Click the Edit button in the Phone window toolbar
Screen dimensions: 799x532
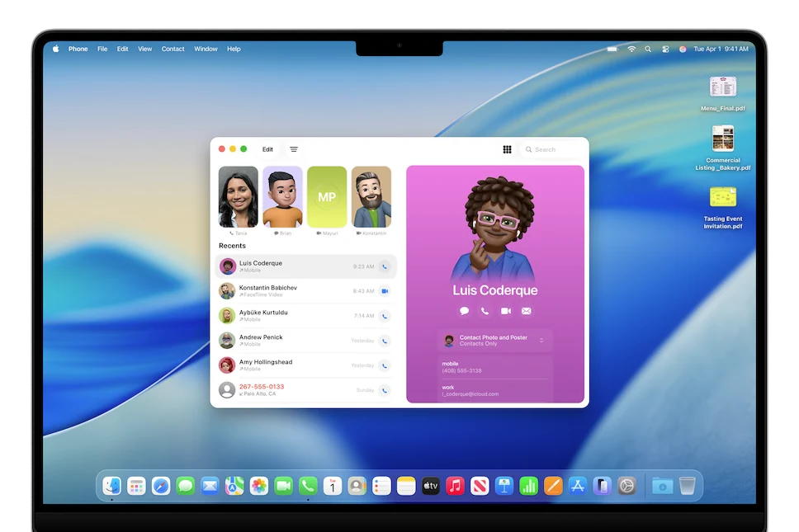click(x=267, y=149)
